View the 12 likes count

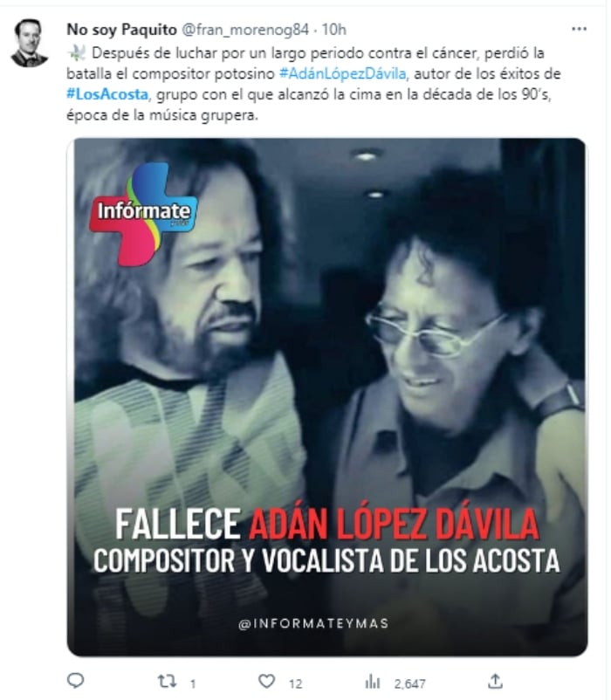click(295, 683)
